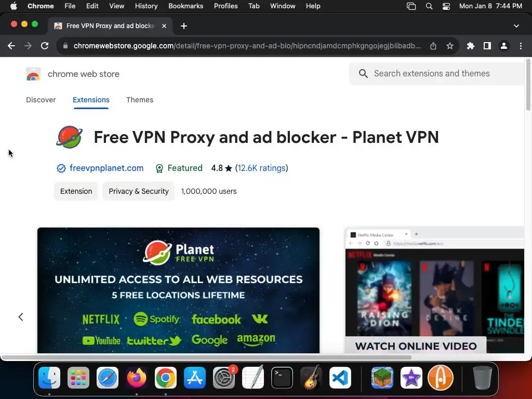Reload the current page
Screen dimensions: 532x399
pyautogui.click(x=45, y=46)
